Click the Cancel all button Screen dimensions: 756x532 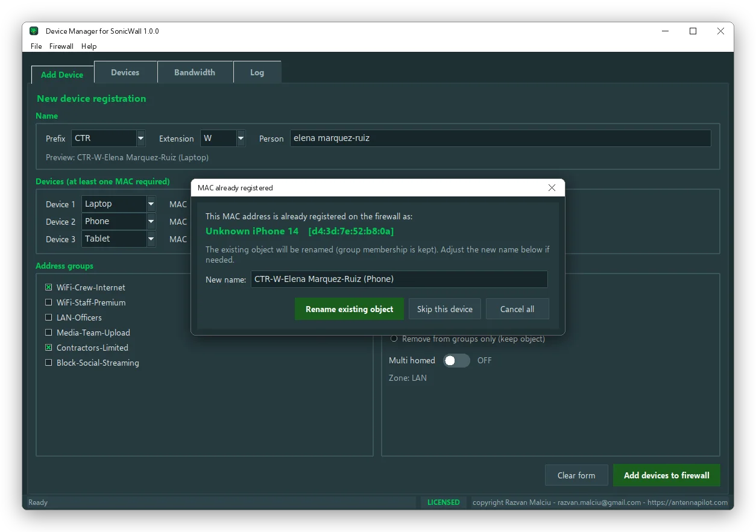517,309
